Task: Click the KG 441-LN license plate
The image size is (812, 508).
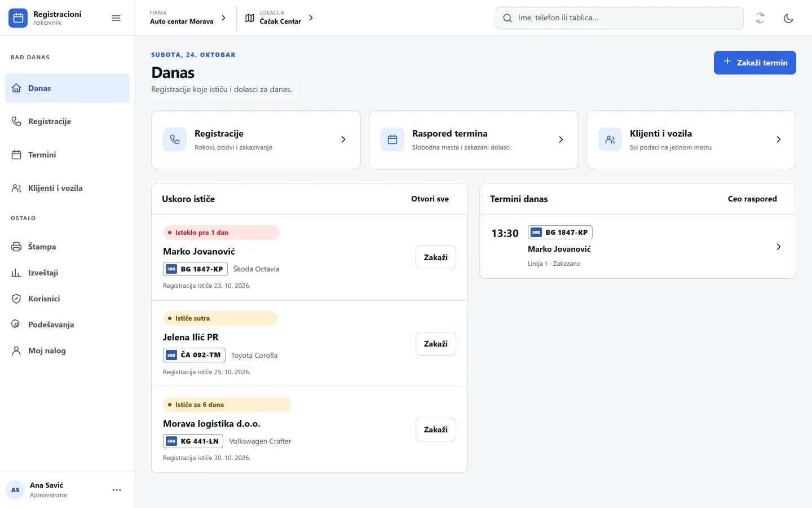Action: coord(193,441)
